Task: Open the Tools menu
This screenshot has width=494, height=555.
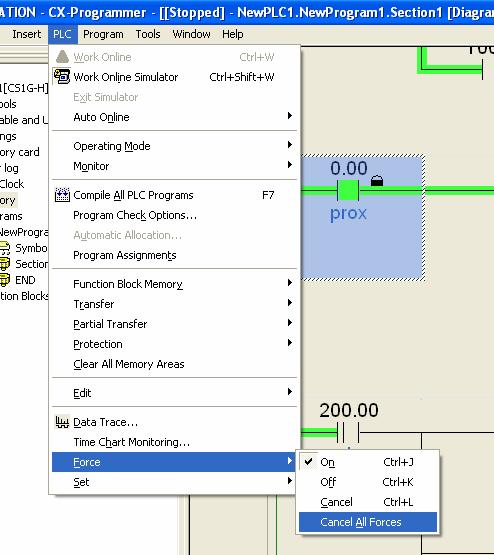Action: [148, 34]
